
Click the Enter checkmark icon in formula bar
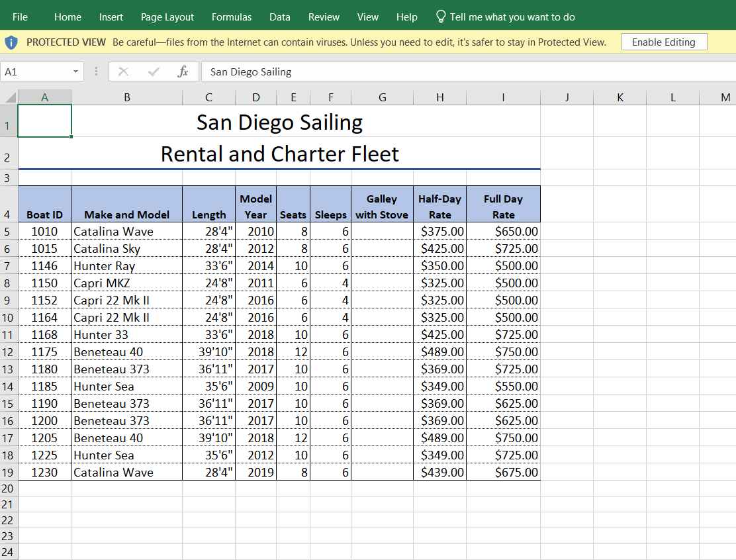coord(154,71)
